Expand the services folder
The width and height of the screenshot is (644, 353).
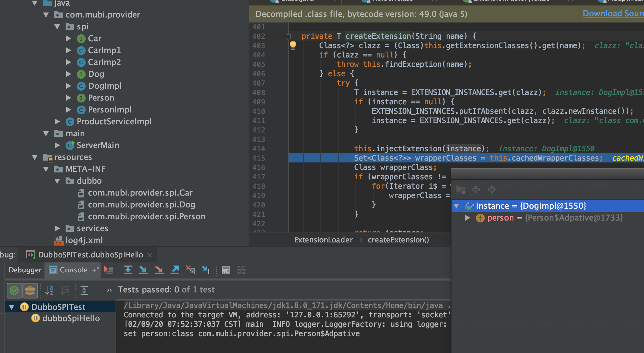click(57, 228)
